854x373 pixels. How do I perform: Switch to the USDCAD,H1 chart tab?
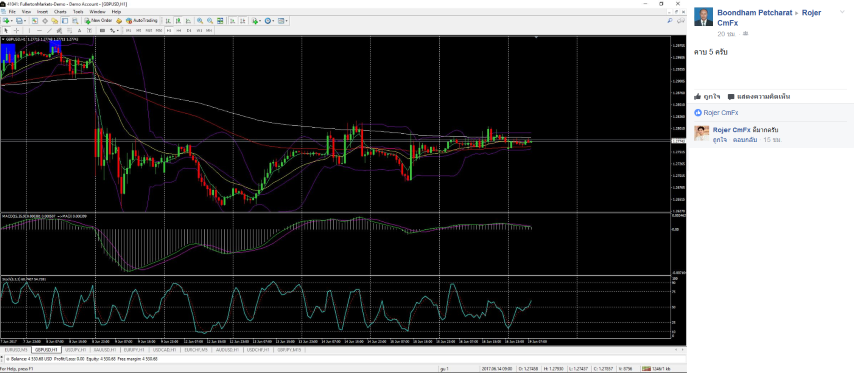164,350
